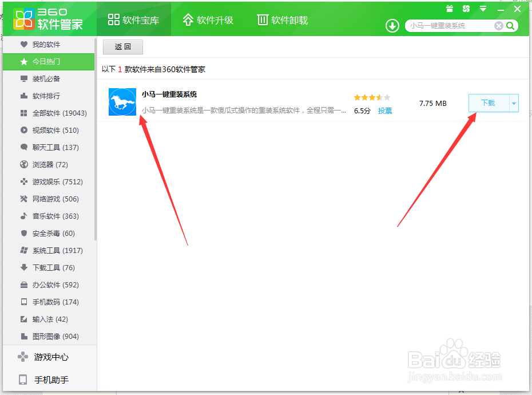Open the 软件卸载 tab
The width and height of the screenshot is (532, 395).
282,20
